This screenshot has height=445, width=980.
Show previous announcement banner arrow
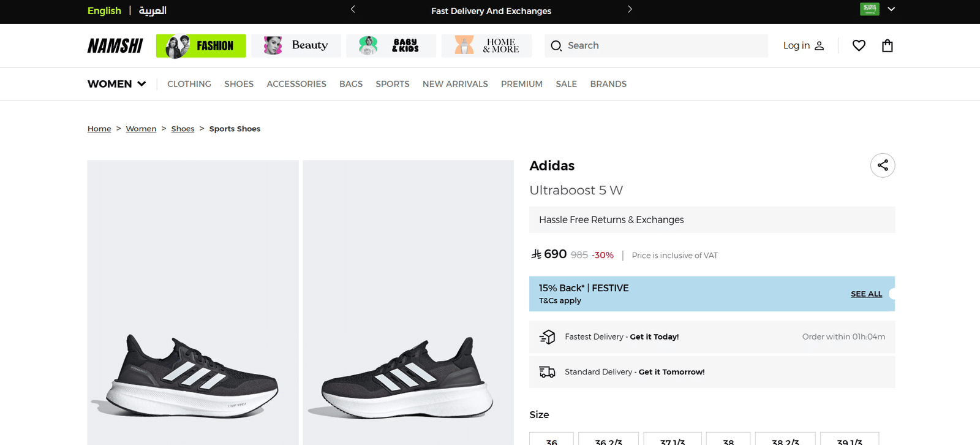[x=353, y=9]
